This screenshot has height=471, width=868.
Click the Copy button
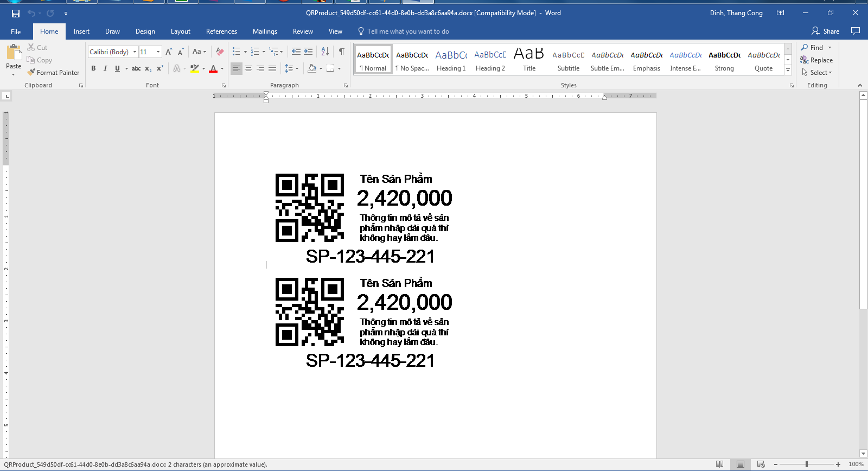(x=40, y=60)
